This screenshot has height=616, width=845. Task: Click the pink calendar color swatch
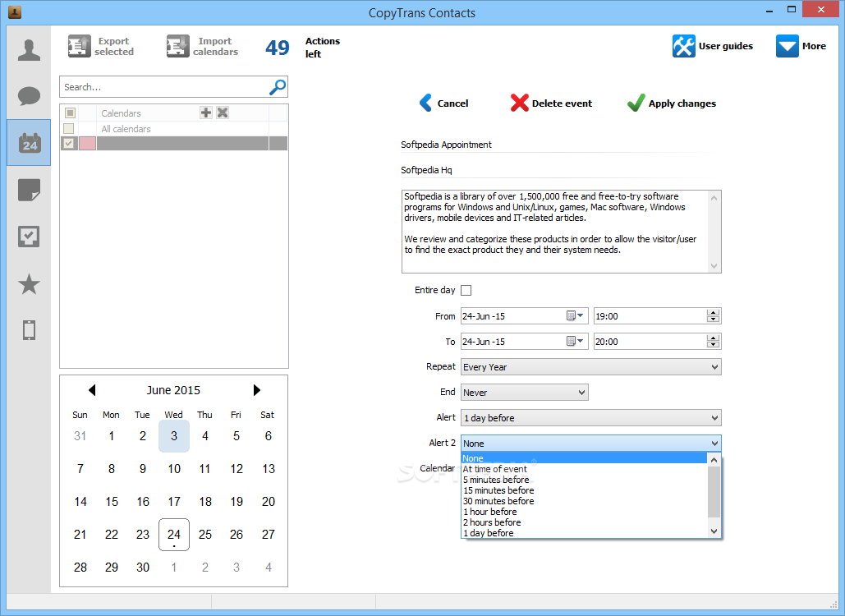(x=87, y=144)
